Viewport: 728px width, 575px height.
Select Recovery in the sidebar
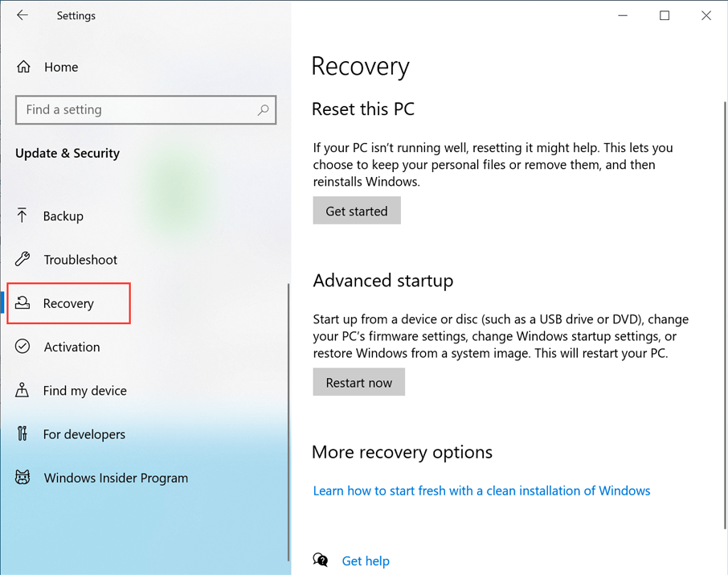click(69, 303)
